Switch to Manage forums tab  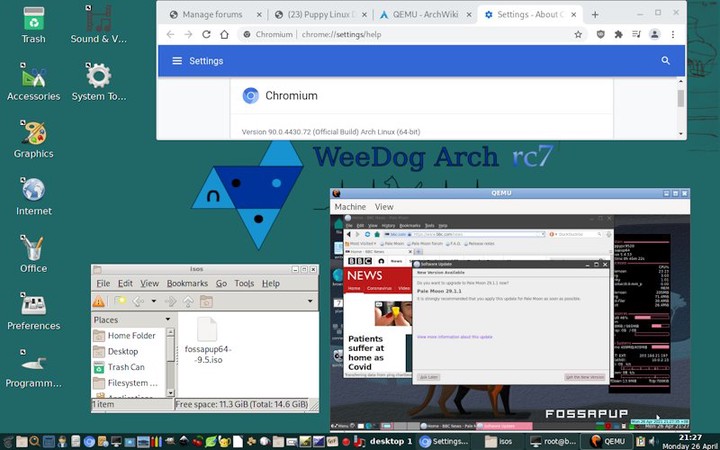[x=214, y=15]
